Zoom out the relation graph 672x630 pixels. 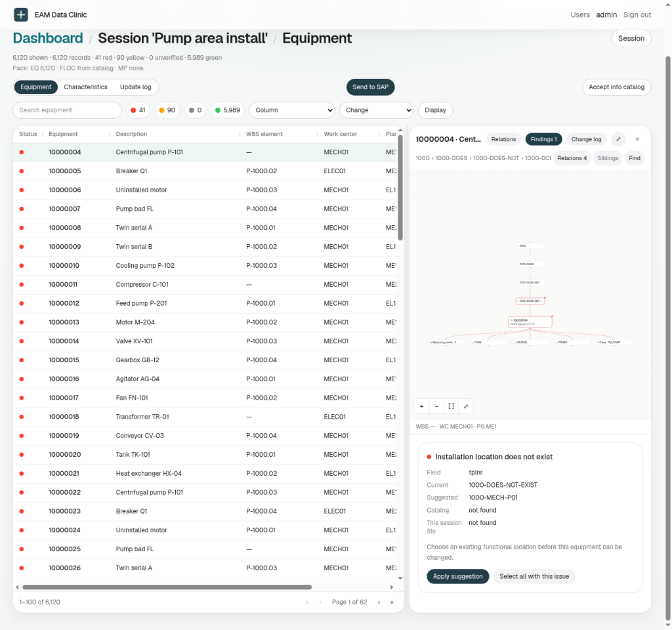point(436,406)
